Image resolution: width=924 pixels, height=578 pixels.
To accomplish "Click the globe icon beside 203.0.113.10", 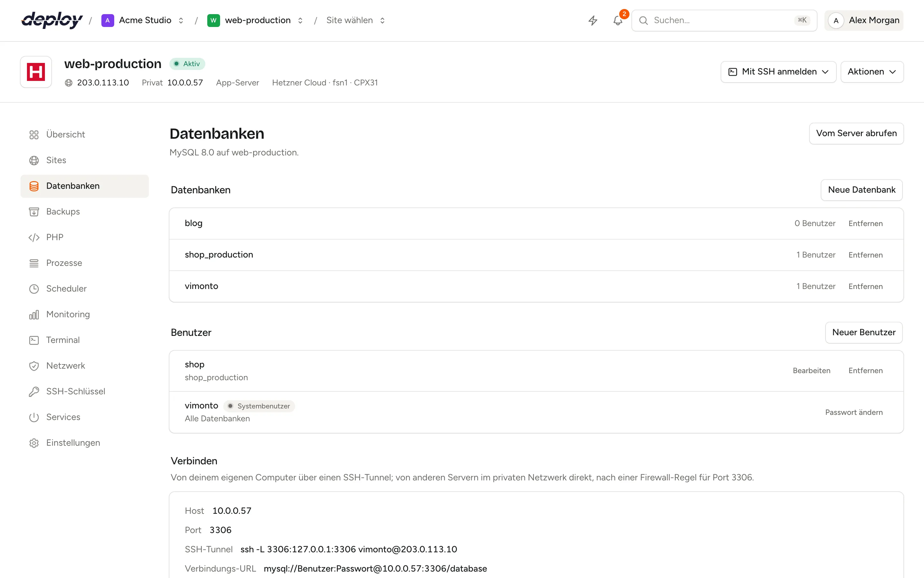I will pos(69,83).
